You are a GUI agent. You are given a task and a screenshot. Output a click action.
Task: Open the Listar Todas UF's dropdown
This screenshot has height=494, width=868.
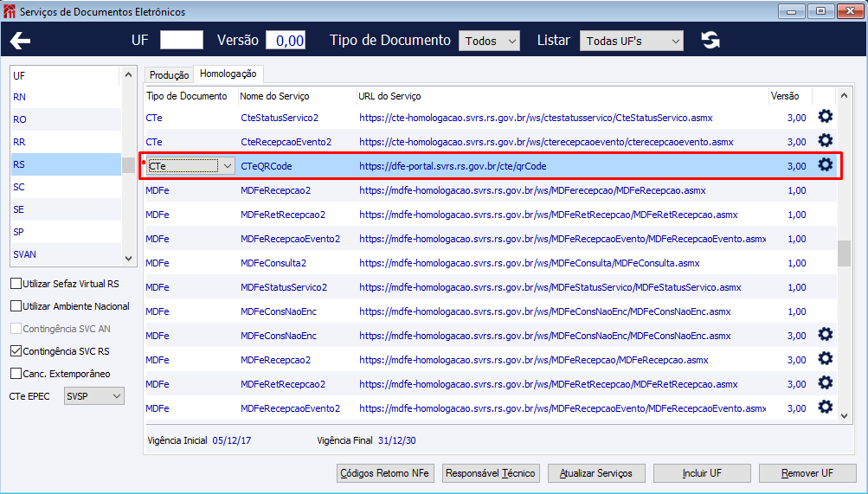tap(632, 41)
